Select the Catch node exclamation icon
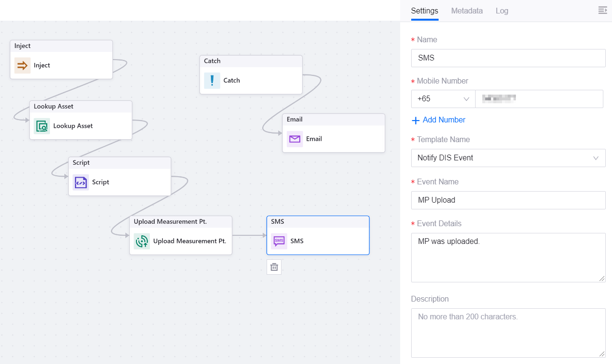Screen dimensions: 612x364 pyautogui.click(x=212, y=80)
